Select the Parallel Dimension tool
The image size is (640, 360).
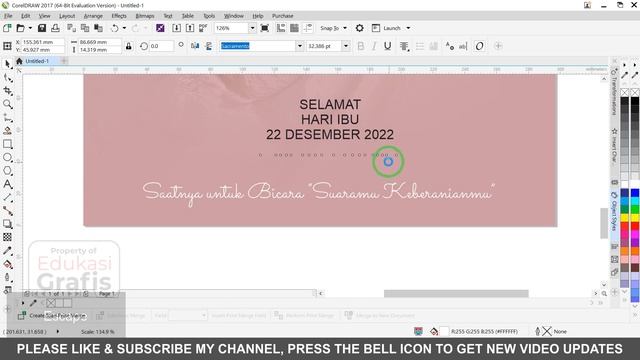click(x=7, y=198)
